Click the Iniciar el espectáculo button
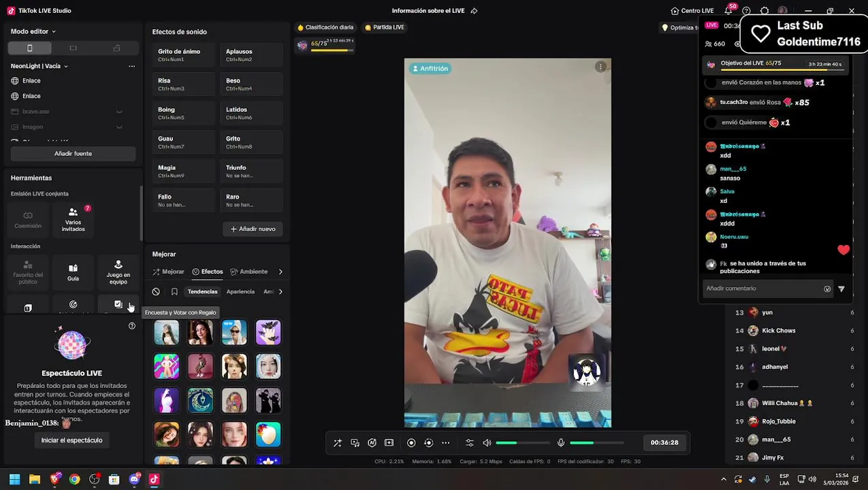Screen dimensions: 868x490 pos(71,440)
